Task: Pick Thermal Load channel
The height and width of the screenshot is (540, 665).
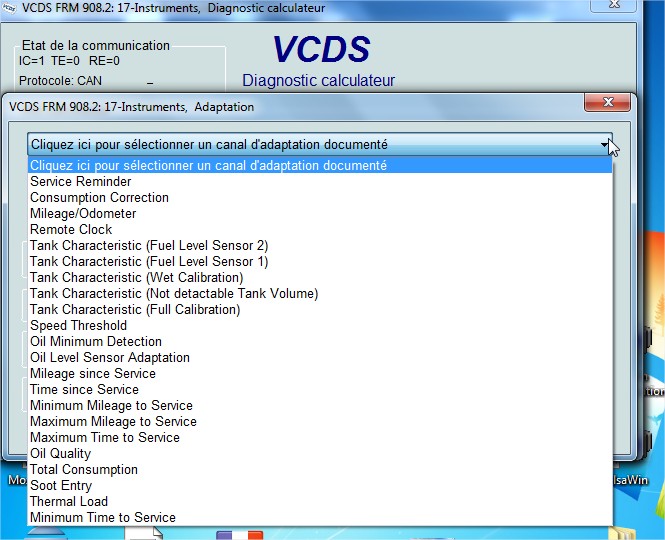Action: coord(69,502)
